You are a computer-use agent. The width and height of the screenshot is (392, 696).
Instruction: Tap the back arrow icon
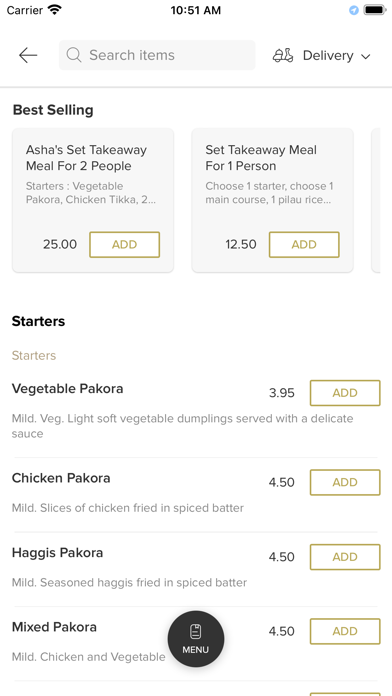28,55
